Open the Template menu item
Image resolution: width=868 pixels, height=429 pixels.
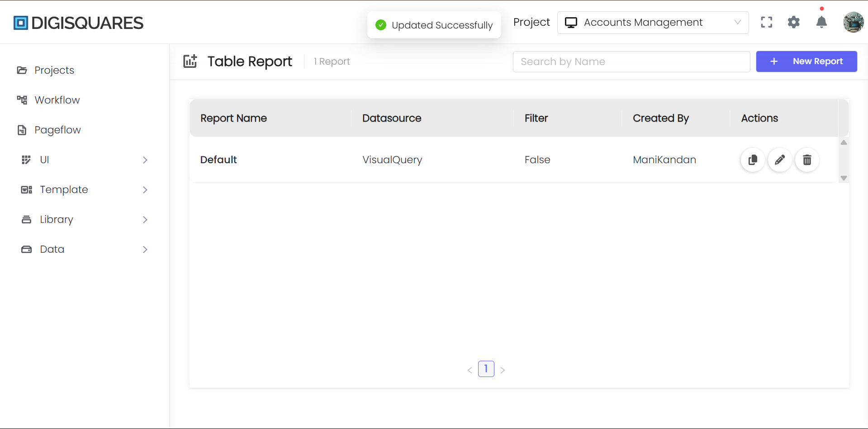pyautogui.click(x=64, y=189)
